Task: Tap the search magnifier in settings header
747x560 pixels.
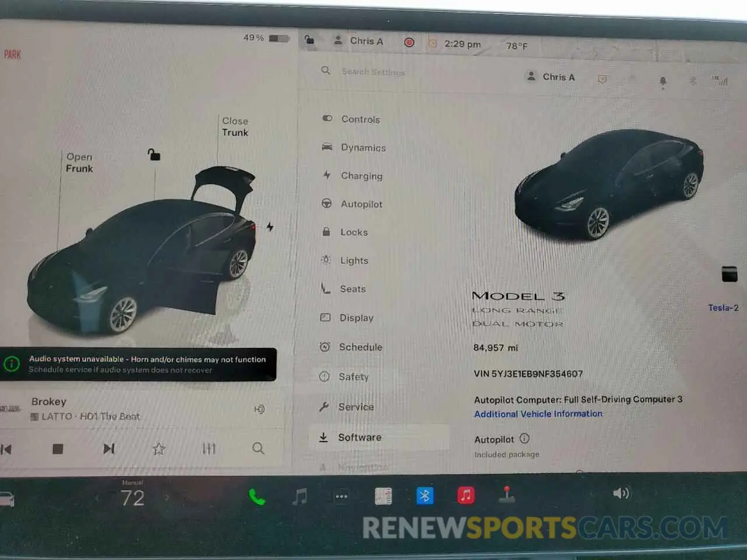Action: [x=326, y=71]
